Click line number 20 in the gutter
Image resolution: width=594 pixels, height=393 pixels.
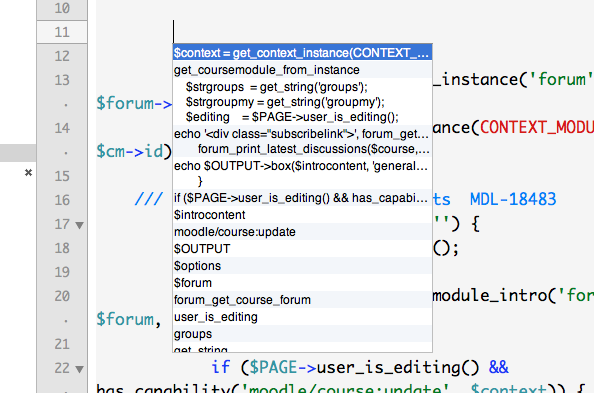tap(62, 296)
